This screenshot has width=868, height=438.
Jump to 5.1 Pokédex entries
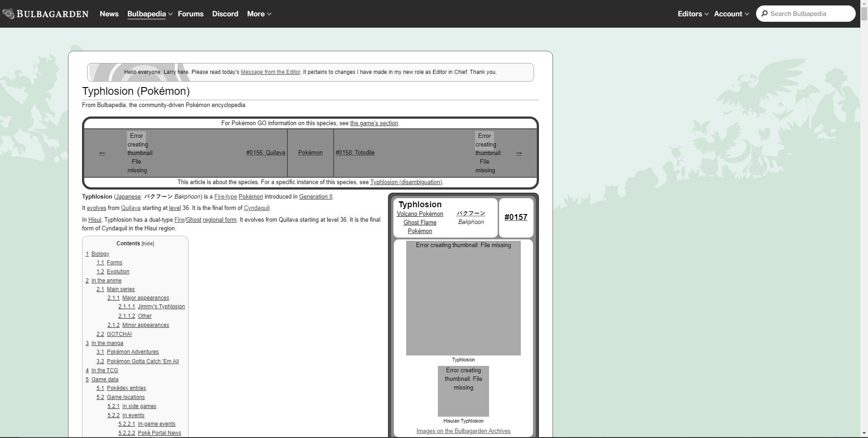[121, 388]
